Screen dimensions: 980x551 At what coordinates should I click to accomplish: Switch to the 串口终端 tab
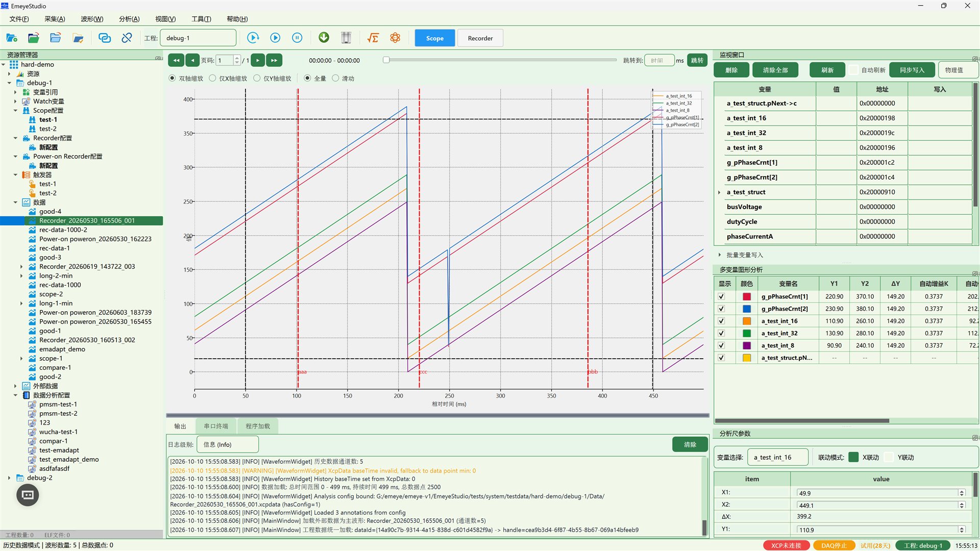pos(216,426)
